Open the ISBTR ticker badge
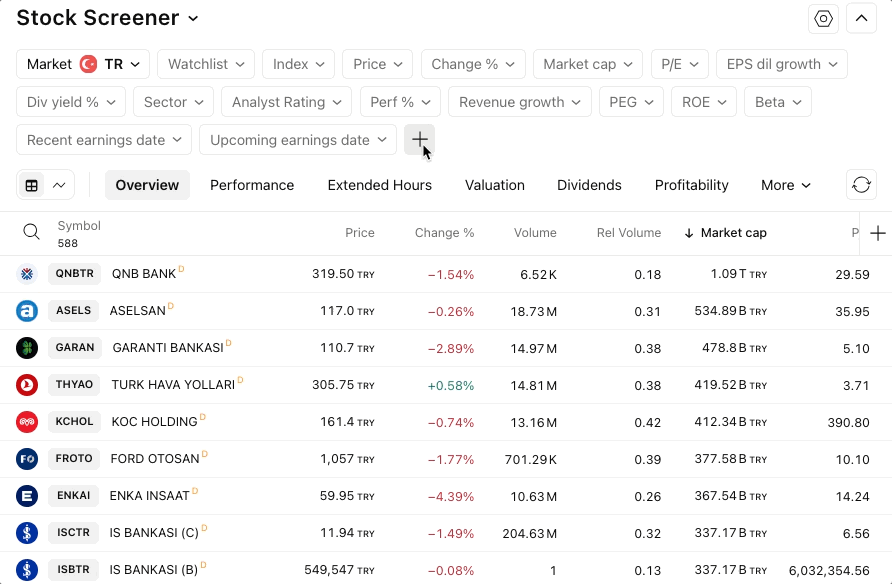Screen dimensions: 892x584 click(73, 569)
